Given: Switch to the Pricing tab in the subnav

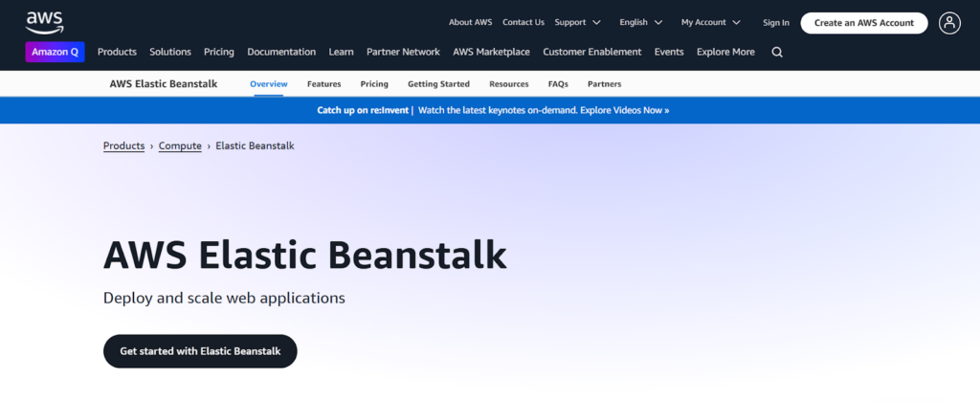Looking at the screenshot, I should coord(374,84).
